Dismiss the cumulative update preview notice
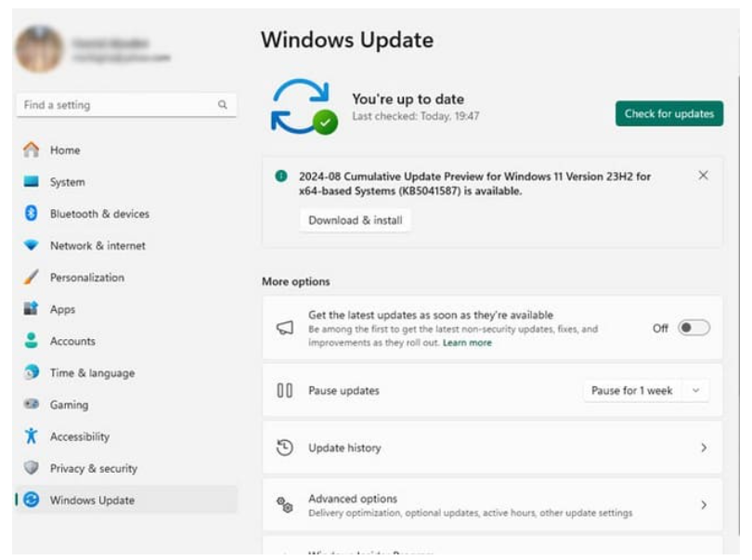This screenshot has width=752, height=560. (703, 176)
